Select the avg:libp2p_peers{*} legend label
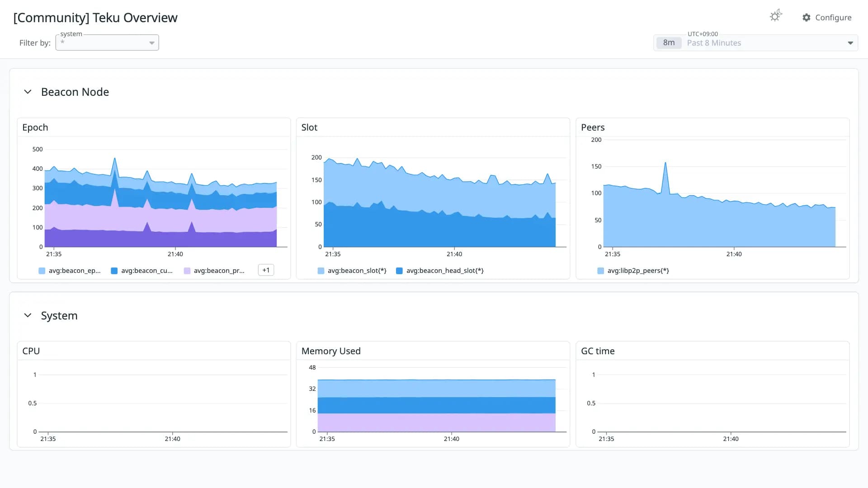The width and height of the screenshot is (868, 488). pos(638,271)
